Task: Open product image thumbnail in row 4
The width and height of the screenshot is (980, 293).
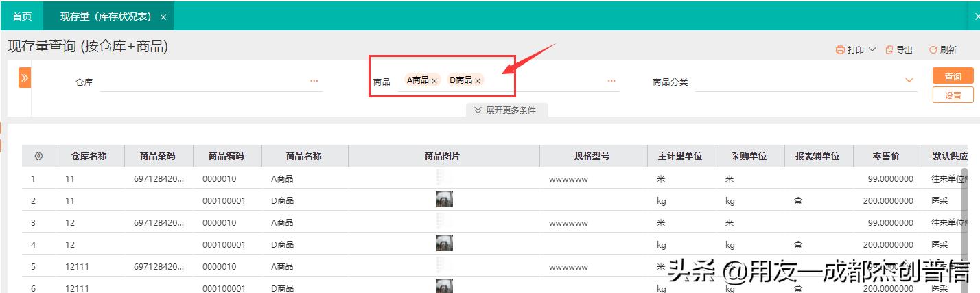Action: pos(444,244)
